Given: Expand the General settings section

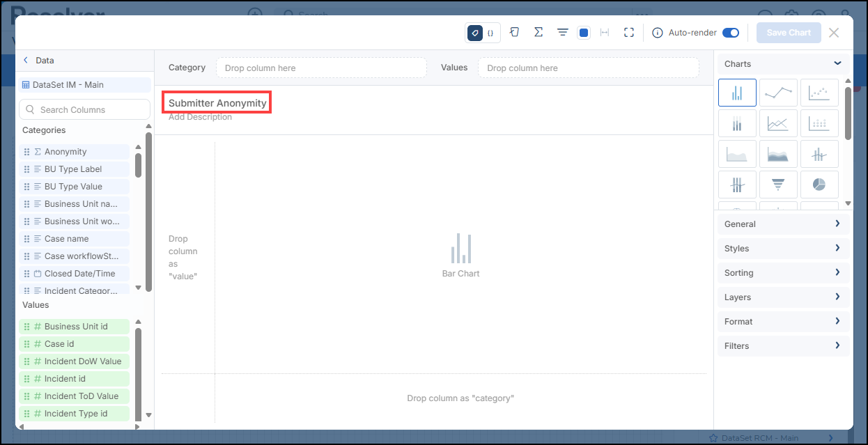Looking at the screenshot, I should click(x=783, y=224).
